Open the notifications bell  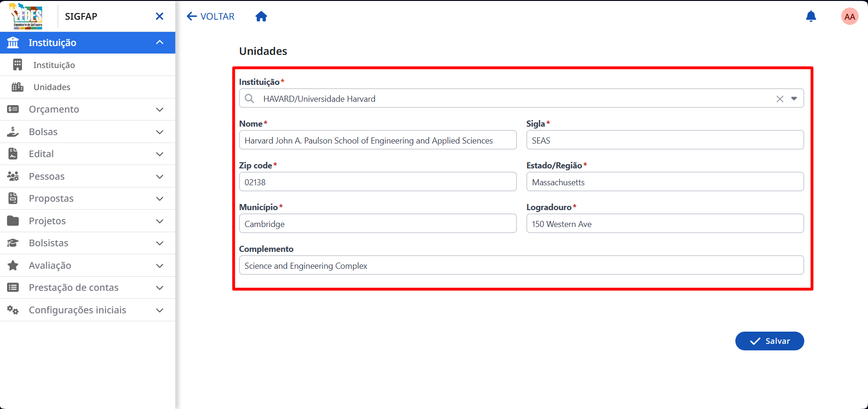pos(811,16)
